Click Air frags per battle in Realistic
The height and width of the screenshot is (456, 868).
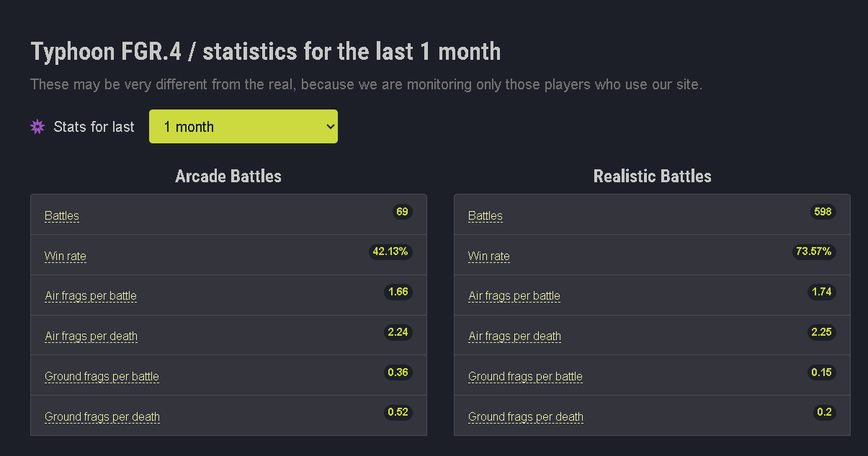(x=514, y=295)
